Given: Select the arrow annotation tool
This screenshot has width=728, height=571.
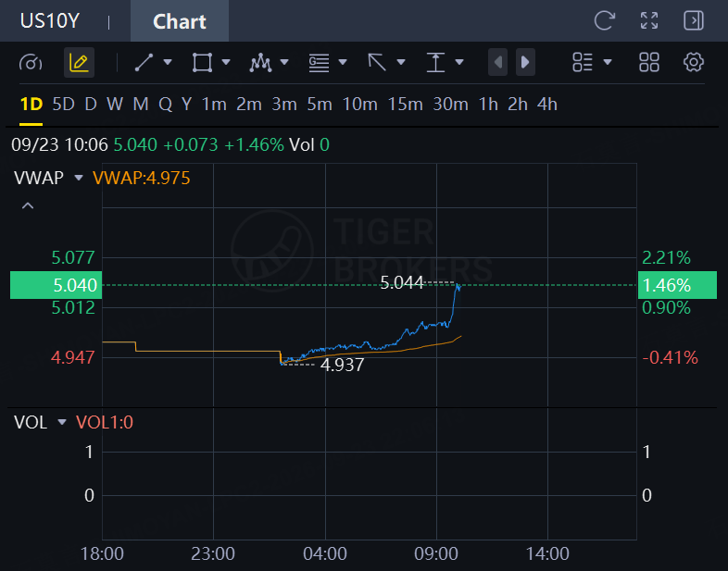Looking at the screenshot, I should (x=377, y=62).
